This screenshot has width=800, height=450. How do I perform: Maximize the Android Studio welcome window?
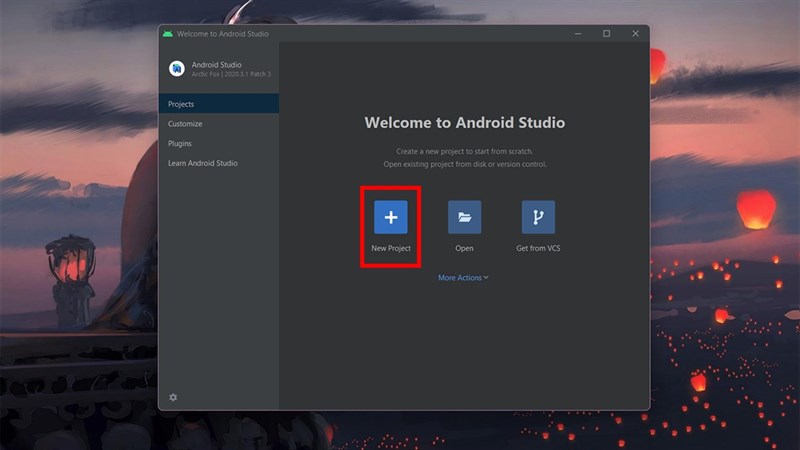tap(606, 34)
